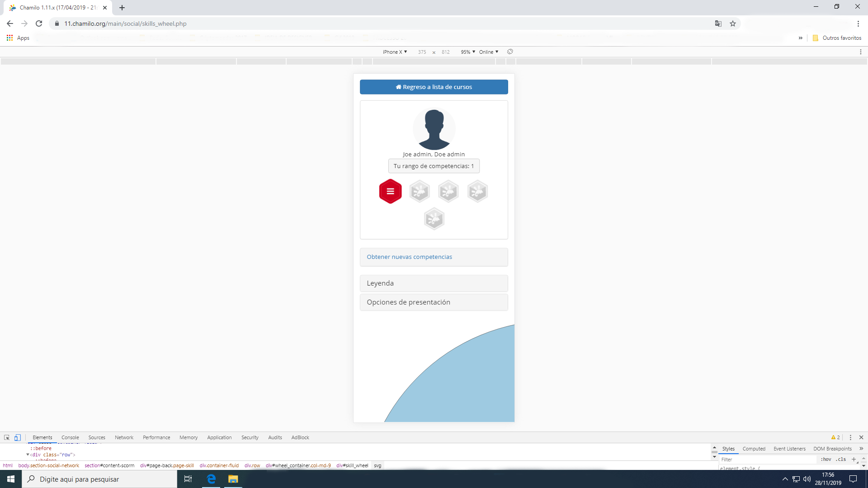Open the 95% zoom dropdown
Viewport: 868px width, 488px height.
468,52
